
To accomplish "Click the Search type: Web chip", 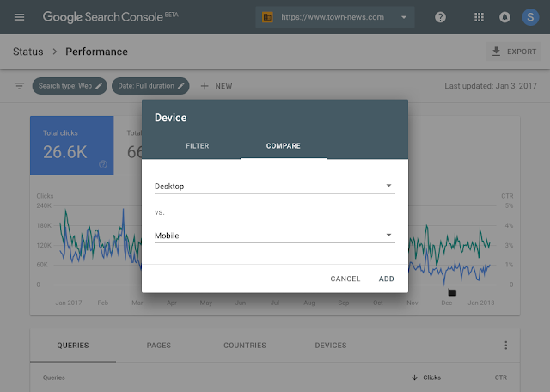I will [70, 86].
